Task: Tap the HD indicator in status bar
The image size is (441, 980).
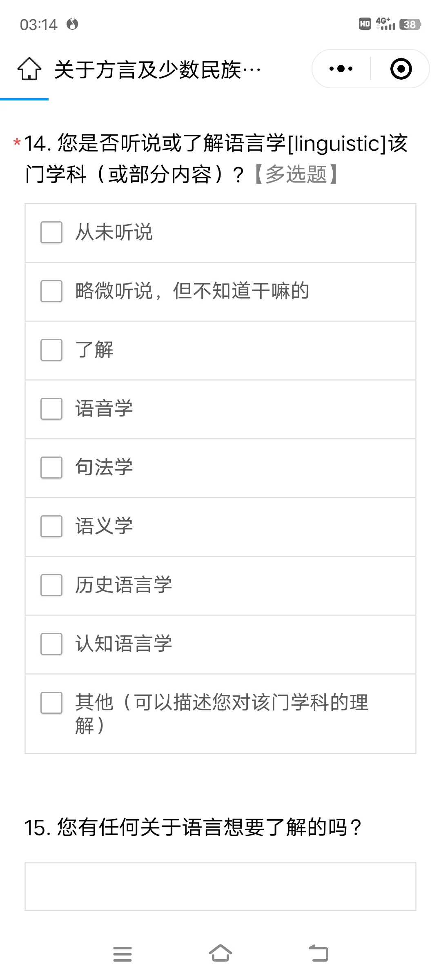Action: [x=365, y=24]
